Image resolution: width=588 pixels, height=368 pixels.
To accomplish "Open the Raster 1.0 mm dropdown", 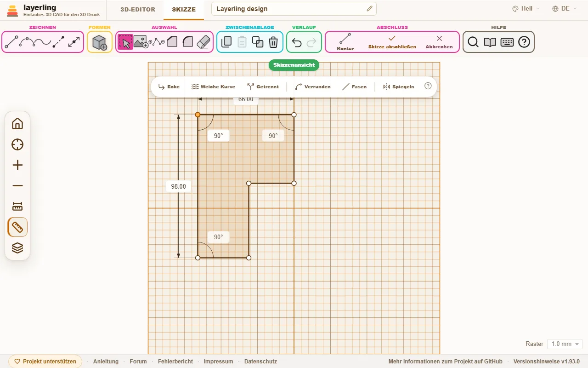I will point(565,344).
